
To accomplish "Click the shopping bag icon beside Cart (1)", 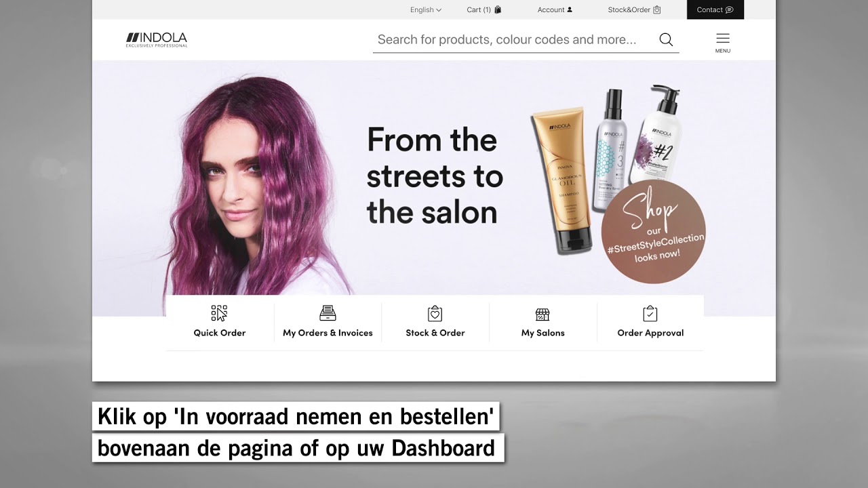I will coord(498,9).
